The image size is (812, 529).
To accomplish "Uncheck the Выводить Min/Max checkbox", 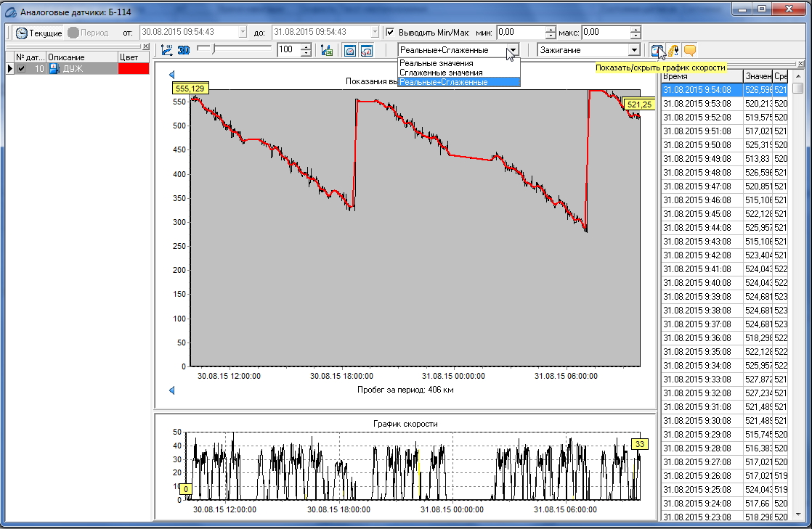I will click(x=390, y=33).
